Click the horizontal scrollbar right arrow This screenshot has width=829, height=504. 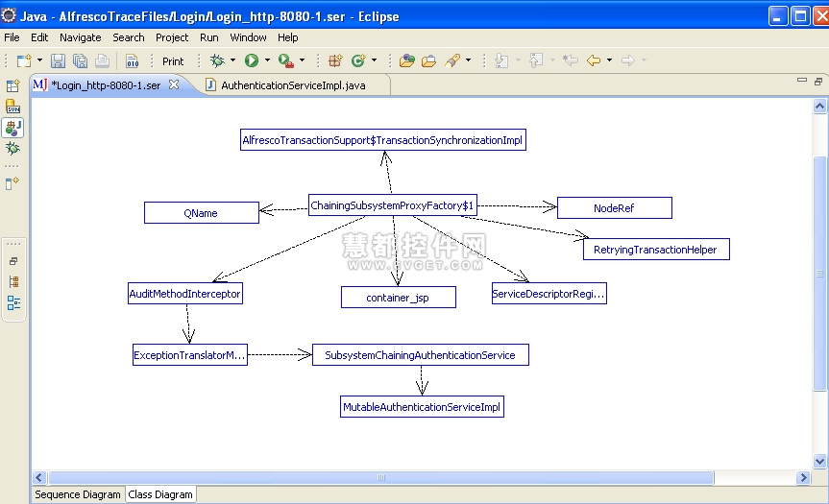[x=804, y=477]
